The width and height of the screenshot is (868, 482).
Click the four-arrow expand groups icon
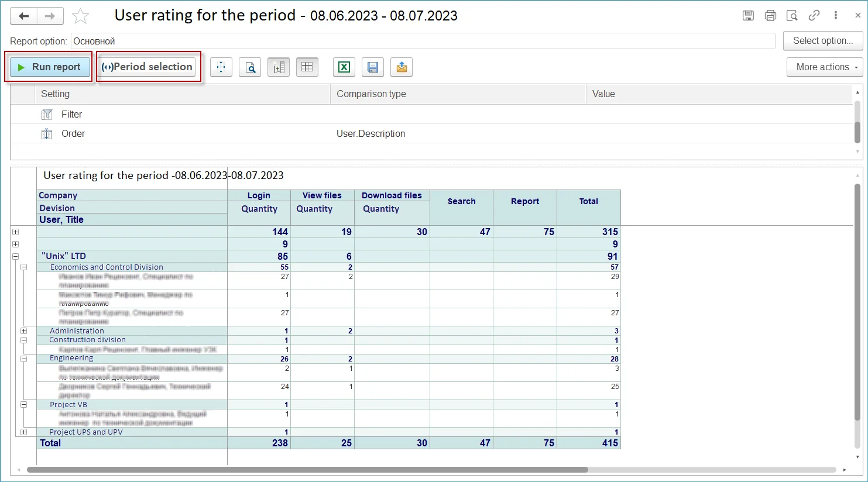(x=221, y=67)
